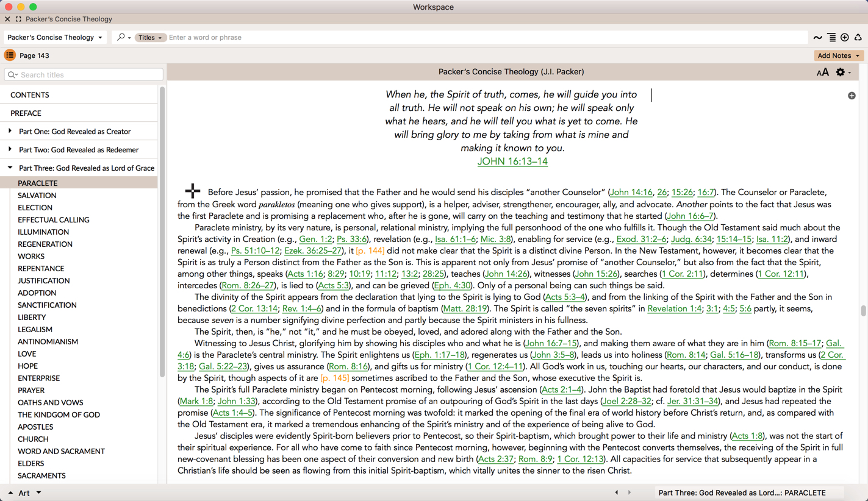Viewport: 868px width, 501px height.
Task: Click the indented lines context icon
Action: (x=831, y=38)
